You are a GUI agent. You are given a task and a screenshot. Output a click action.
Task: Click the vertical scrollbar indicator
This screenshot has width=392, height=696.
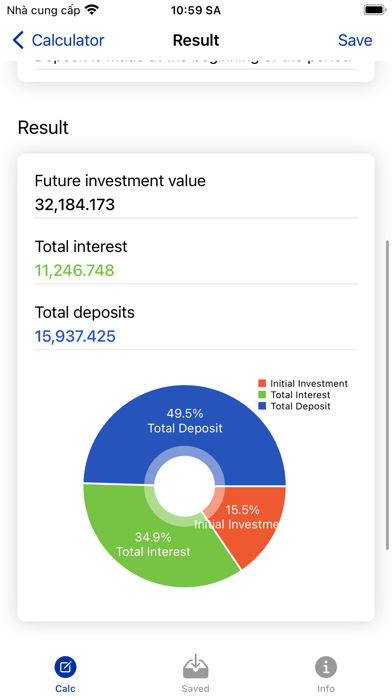coord(388,395)
